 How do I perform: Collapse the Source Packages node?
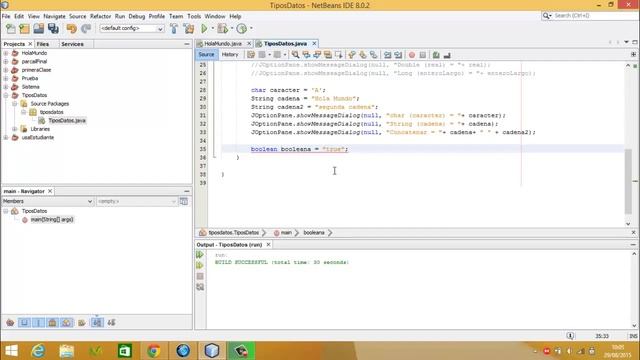click(x=15, y=104)
